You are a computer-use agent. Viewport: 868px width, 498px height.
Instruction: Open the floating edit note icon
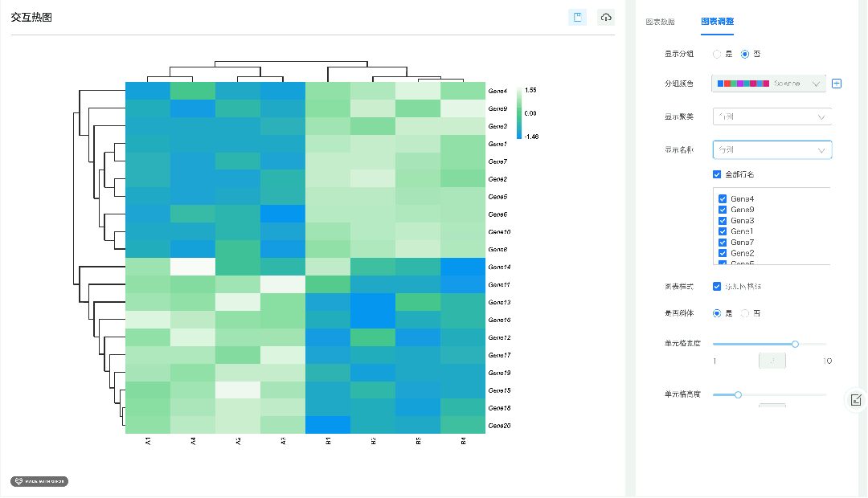(x=856, y=399)
